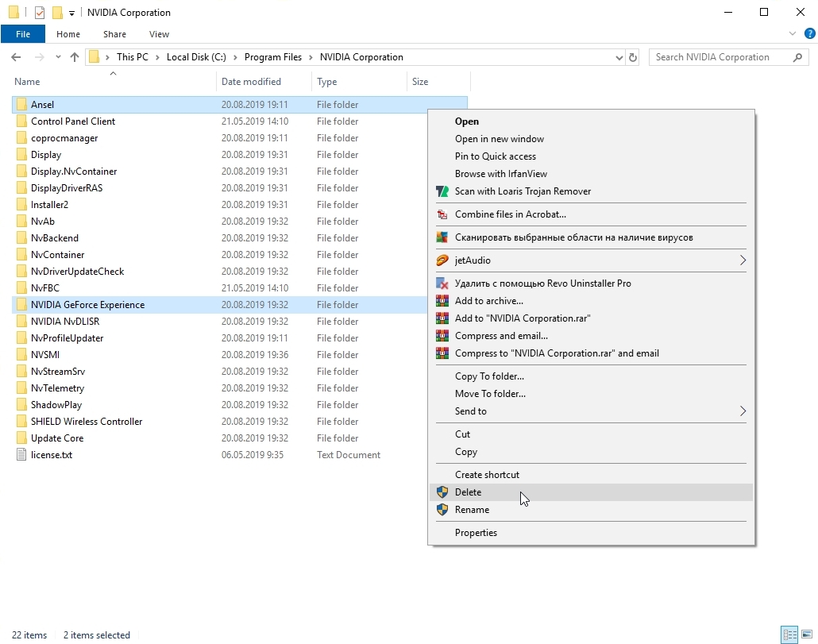This screenshot has width=818, height=644.
Task: Expand the ribbon with the chevron
Action: [x=792, y=34]
